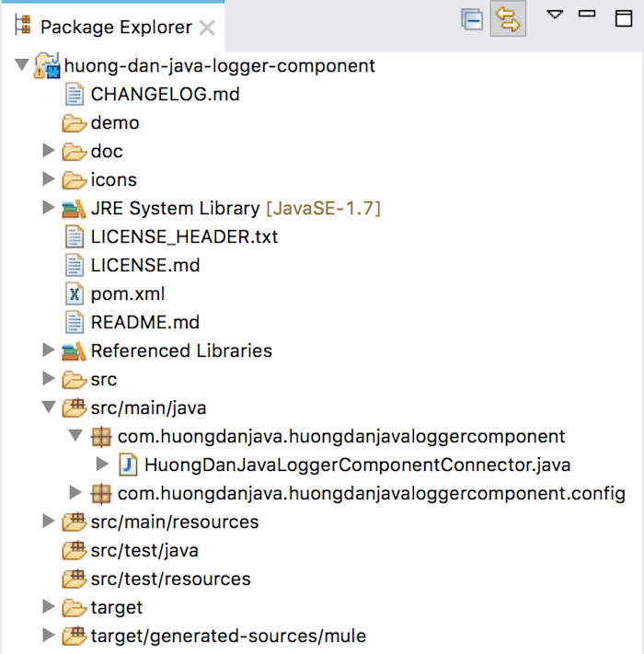Click the target folder icon
Viewport: 644px width, 654px height.
pyautogui.click(x=74, y=608)
